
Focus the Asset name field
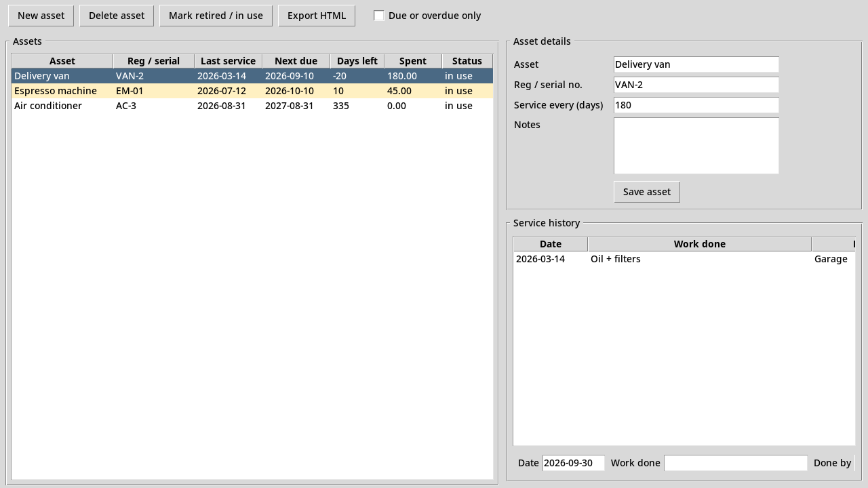coord(696,64)
